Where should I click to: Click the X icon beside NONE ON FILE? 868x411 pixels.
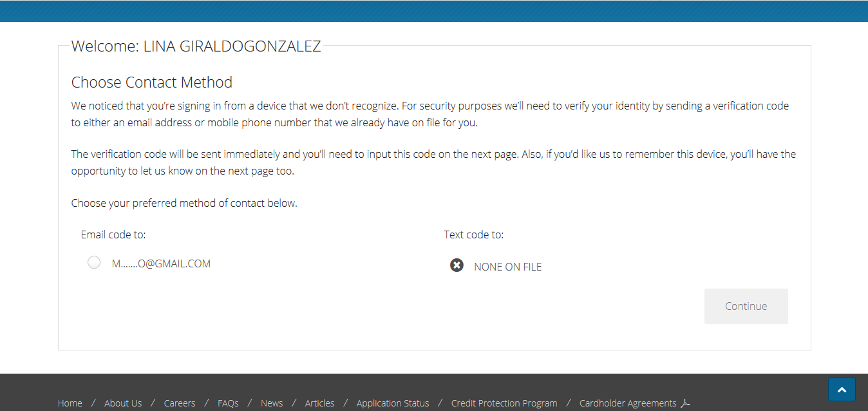click(x=457, y=265)
